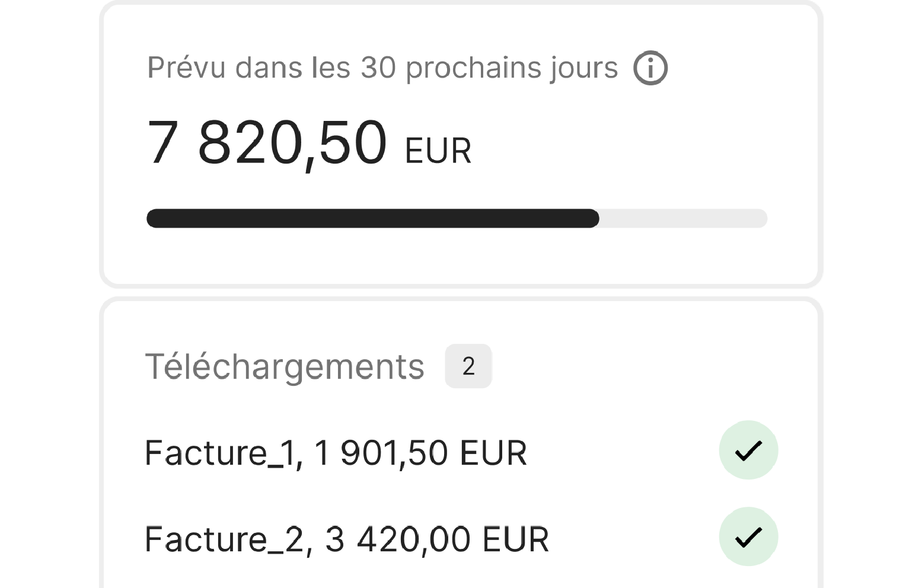
Task: Select the Facture_2 file name
Action: click(x=224, y=540)
